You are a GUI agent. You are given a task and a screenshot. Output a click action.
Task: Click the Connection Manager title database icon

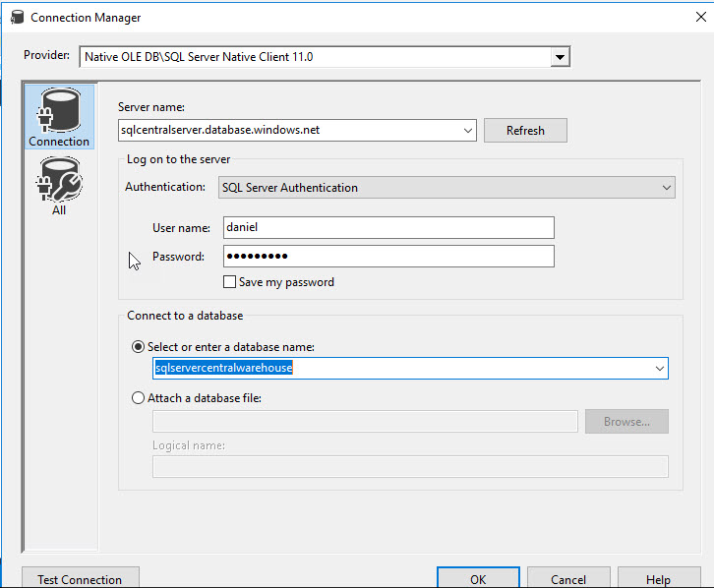pos(18,18)
